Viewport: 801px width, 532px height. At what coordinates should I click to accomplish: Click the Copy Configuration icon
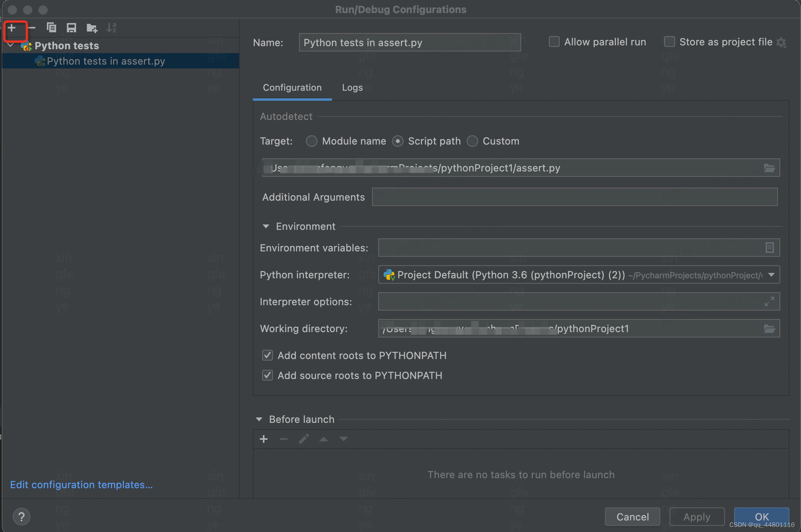click(x=52, y=28)
